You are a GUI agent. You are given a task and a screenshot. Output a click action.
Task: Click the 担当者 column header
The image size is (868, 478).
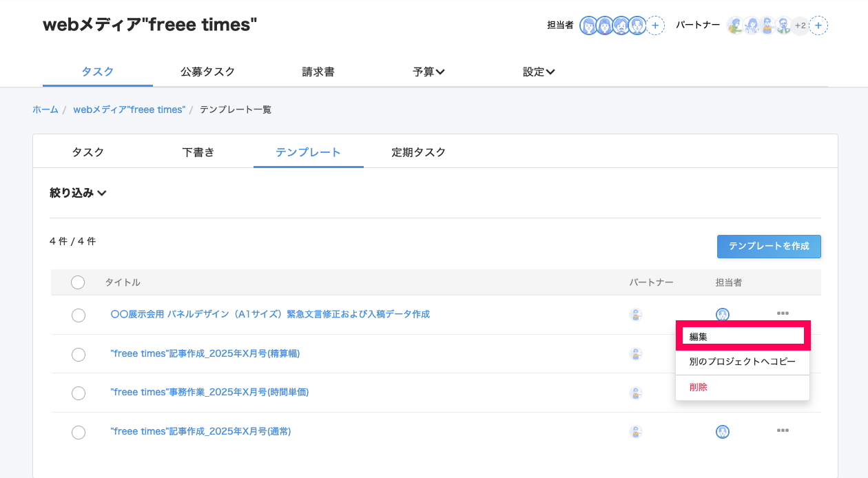(729, 282)
